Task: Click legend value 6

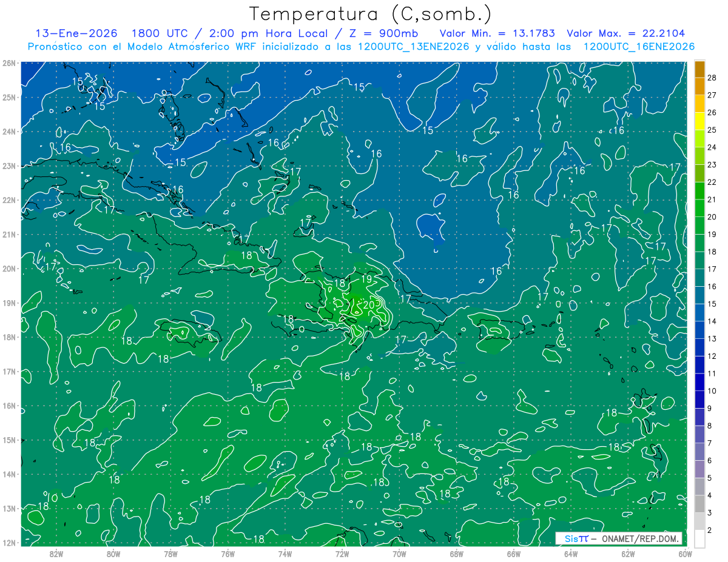Action: click(710, 460)
